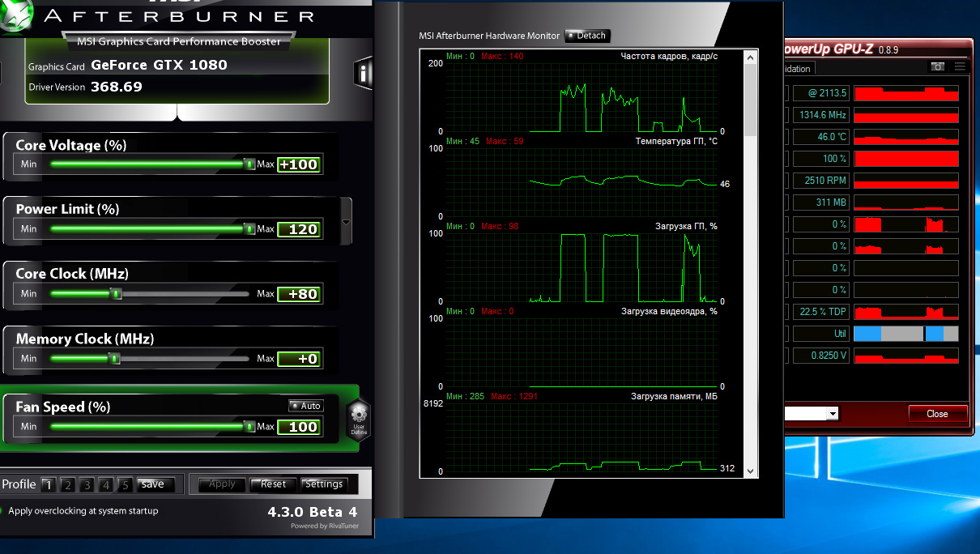Open Afterburner Settings
980x554 pixels.
[x=324, y=484]
